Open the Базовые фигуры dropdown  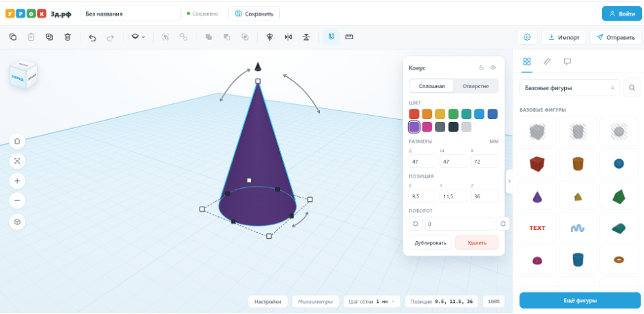coord(570,88)
